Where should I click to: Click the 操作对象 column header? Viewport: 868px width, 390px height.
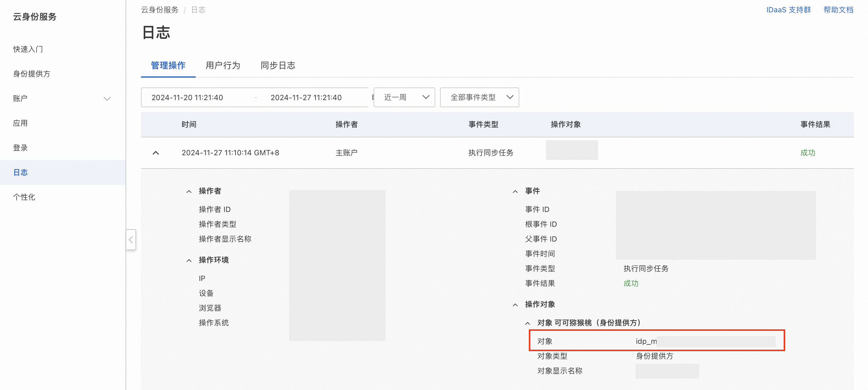click(x=566, y=124)
